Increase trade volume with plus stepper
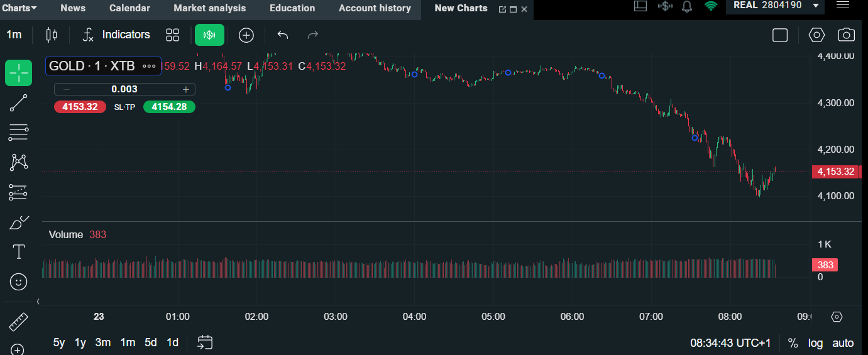868x355 pixels. [185, 89]
